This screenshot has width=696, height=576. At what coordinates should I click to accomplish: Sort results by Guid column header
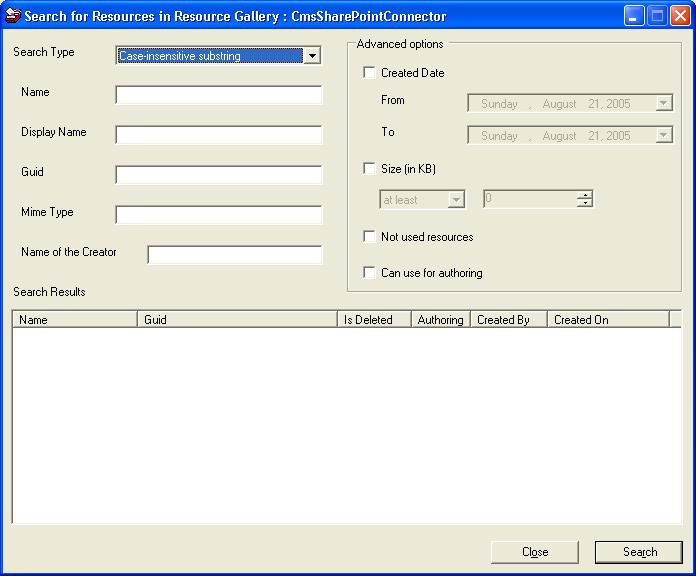pyautogui.click(x=237, y=320)
